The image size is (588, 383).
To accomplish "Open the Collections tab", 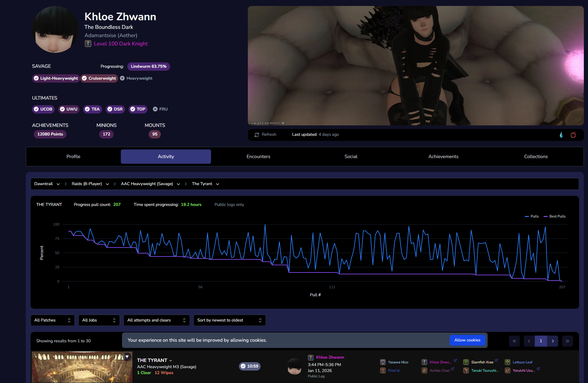I will pyautogui.click(x=536, y=157).
